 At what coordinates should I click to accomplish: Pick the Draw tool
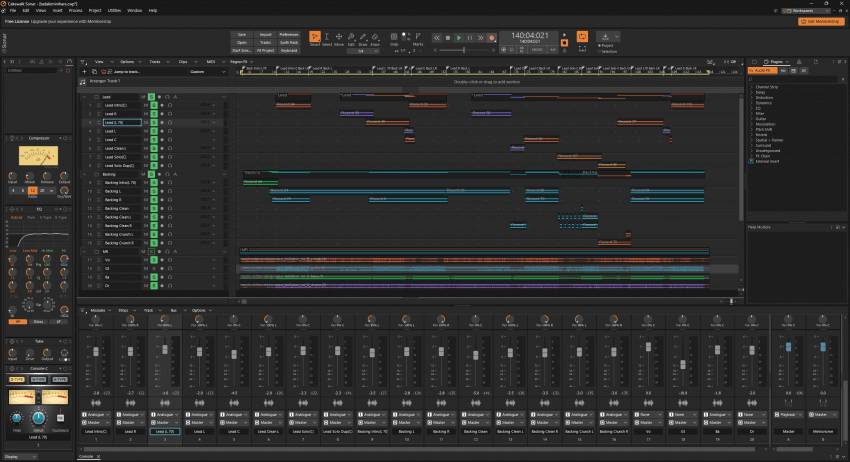click(364, 39)
